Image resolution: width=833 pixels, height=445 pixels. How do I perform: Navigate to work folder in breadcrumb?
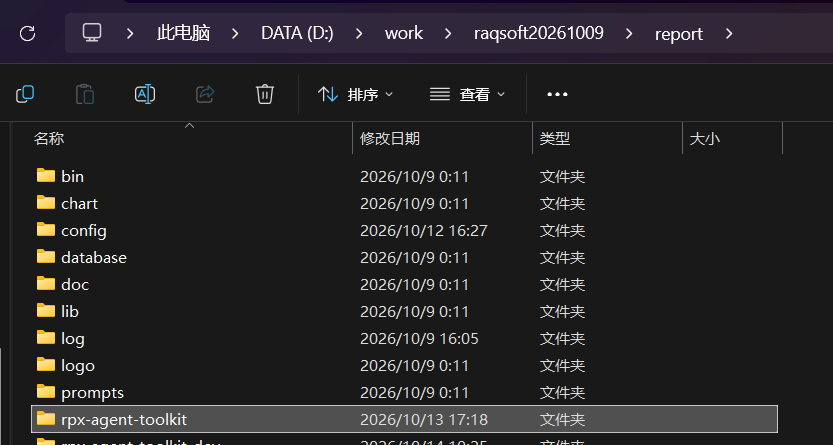(x=404, y=33)
